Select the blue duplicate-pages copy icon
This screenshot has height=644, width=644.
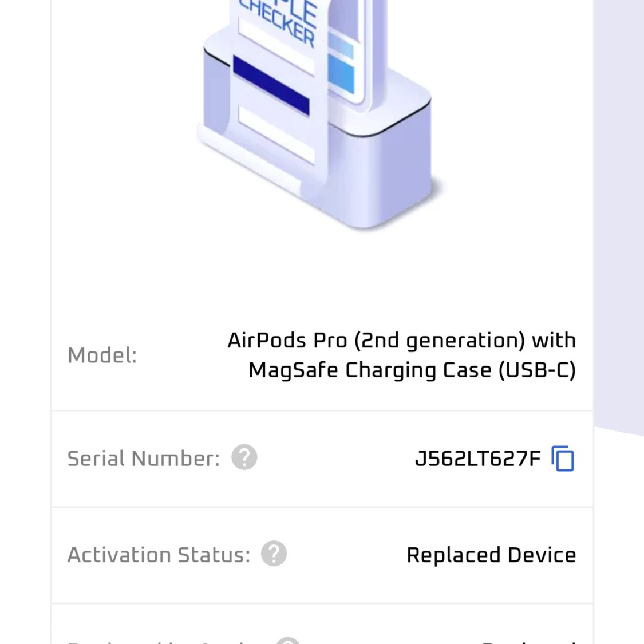click(562, 458)
